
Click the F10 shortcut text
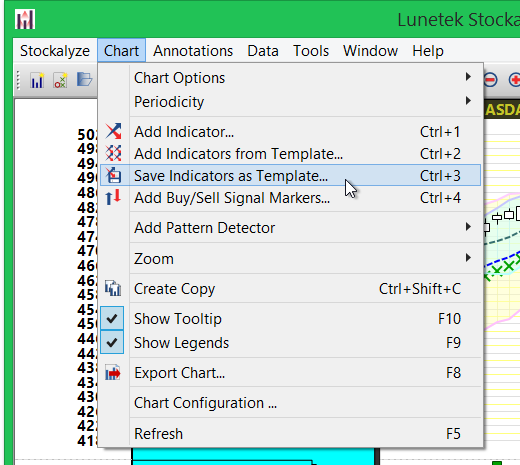(x=449, y=319)
